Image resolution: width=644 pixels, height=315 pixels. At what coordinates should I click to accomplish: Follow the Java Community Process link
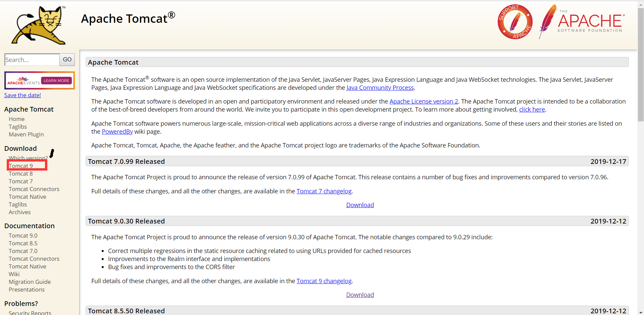click(x=380, y=88)
